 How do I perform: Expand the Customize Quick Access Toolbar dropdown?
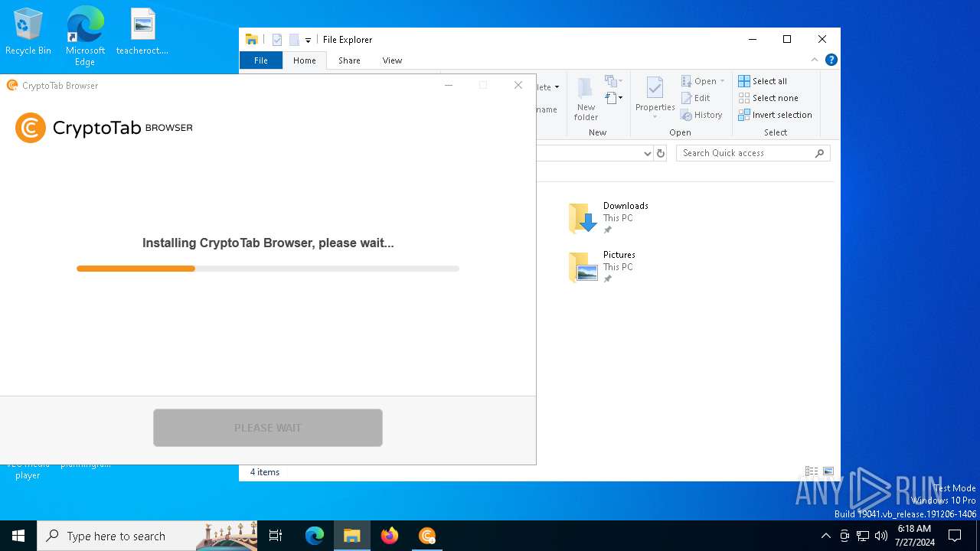[308, 41]
